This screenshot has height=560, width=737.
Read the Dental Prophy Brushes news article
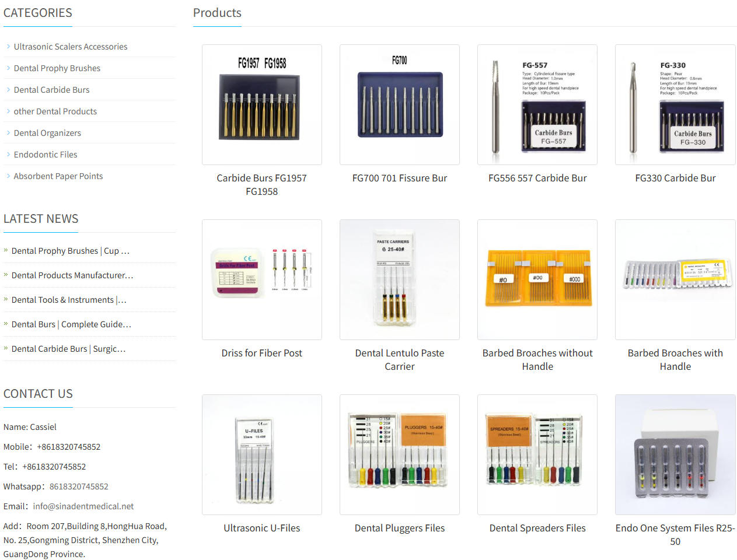pos(70,251)
